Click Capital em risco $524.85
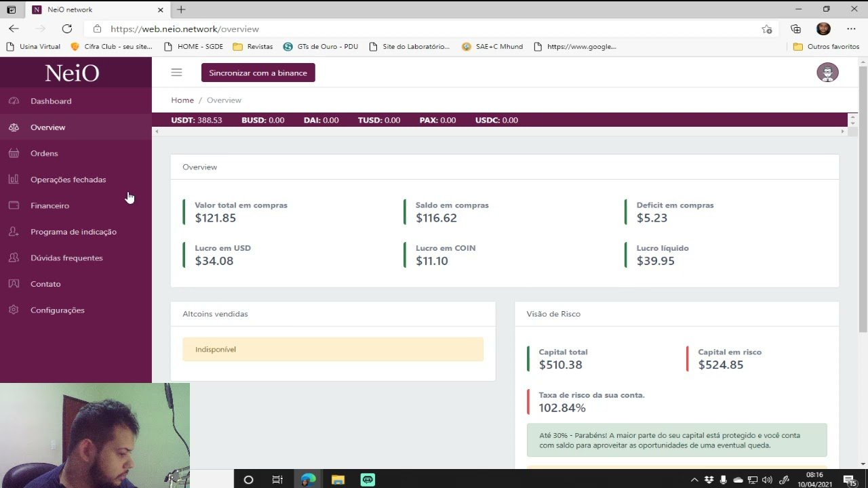 pyautogui.click(x=721, y=365)
